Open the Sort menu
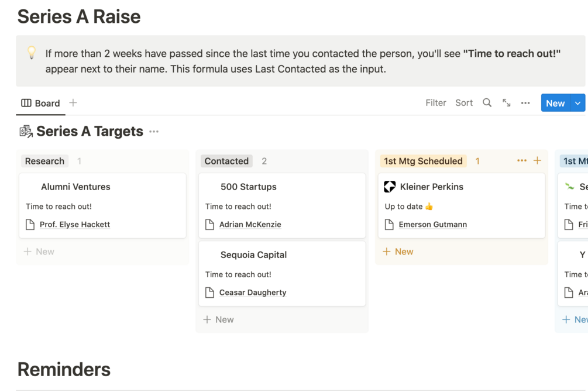 pyautogui.click(x=464, y=103)
